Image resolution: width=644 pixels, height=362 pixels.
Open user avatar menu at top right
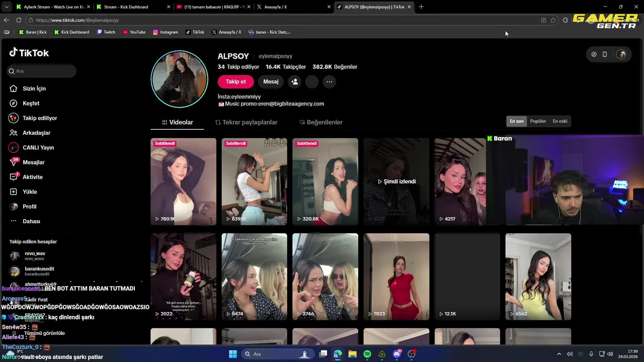[x=621, y=54]
